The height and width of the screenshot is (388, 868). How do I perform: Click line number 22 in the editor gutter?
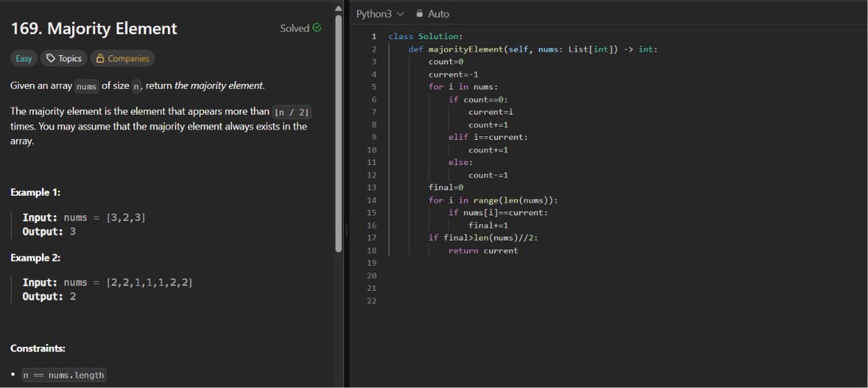372,301
